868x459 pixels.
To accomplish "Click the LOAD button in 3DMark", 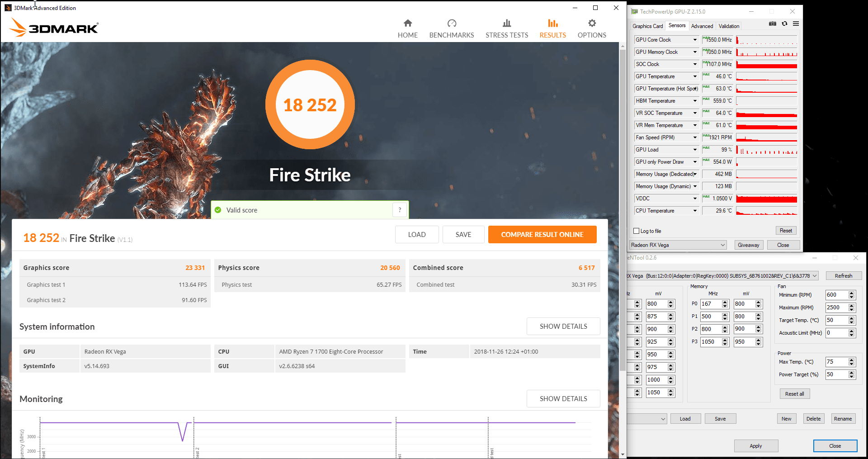I will (417, 235).
